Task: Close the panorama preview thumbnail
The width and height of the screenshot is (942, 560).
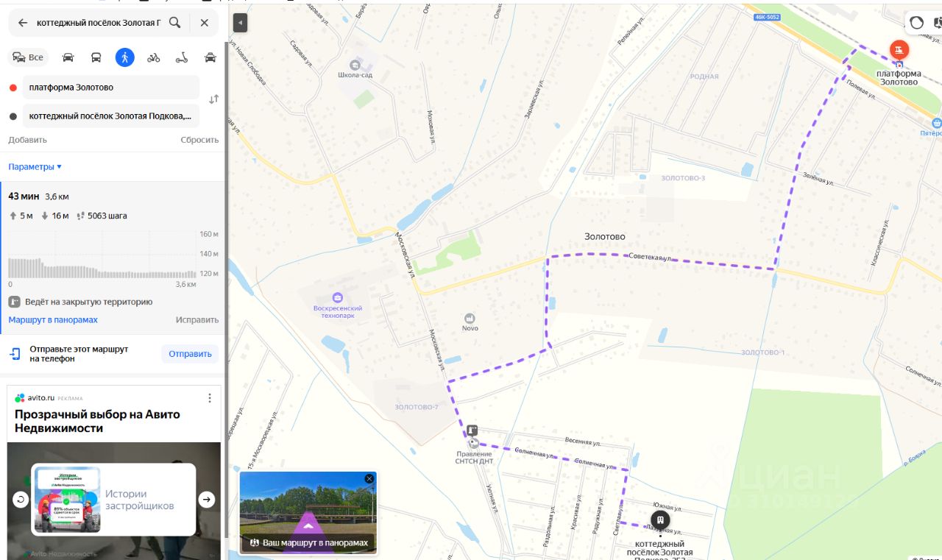Action: [369, 478]
